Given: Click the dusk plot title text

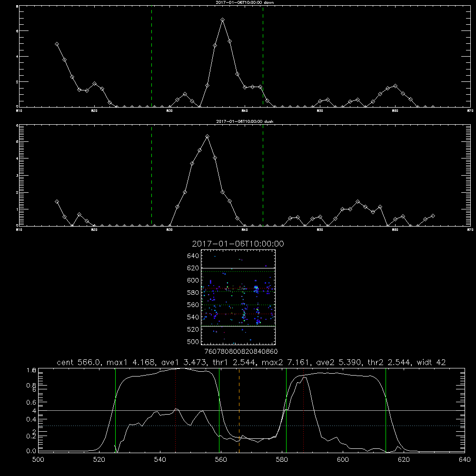Looking at the screenshot, I should (245, 121).
